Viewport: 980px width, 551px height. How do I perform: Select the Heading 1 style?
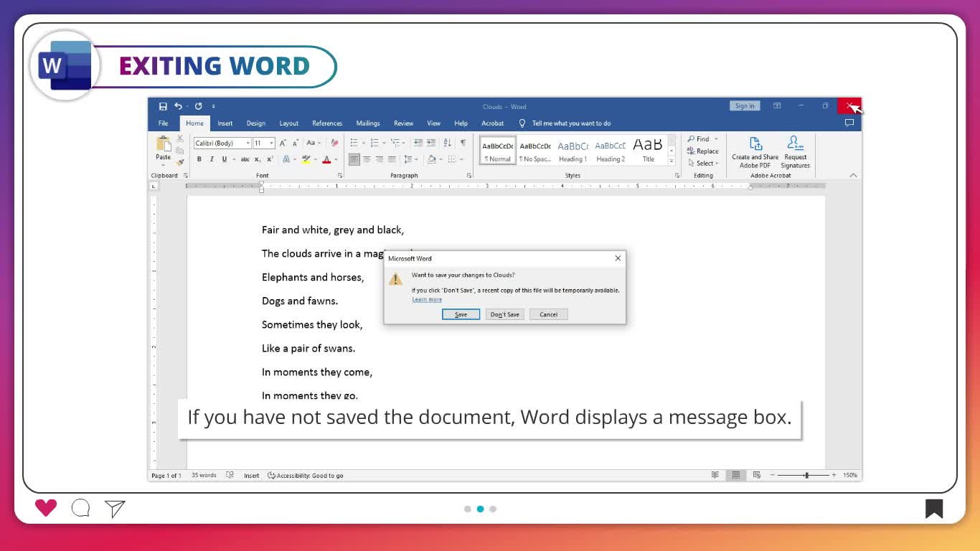(573, 151)
